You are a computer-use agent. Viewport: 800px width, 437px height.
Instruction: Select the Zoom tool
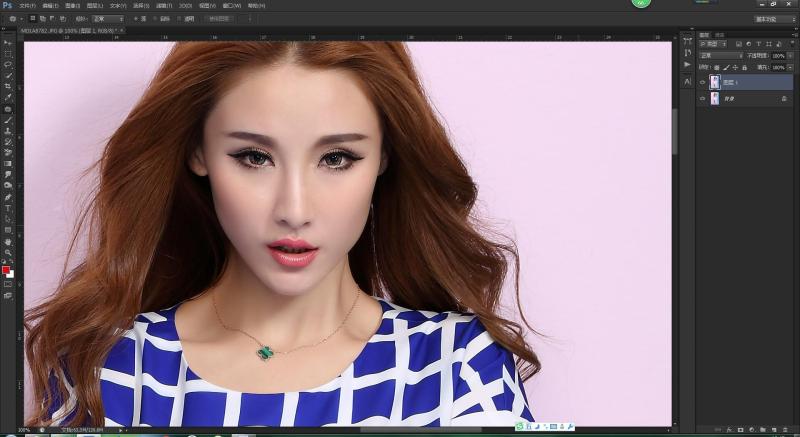point(8,252)
